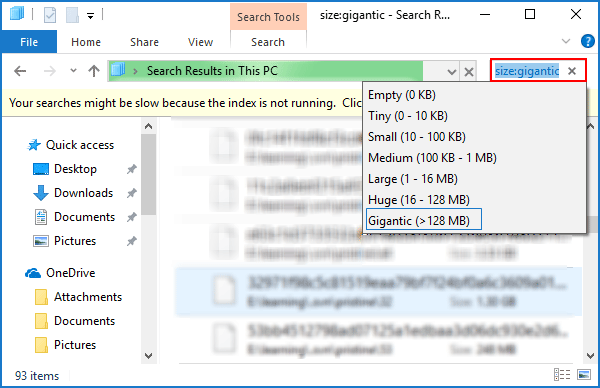Open the address bar history dropdown
The width and height of the screenshot is (600, 388).
[x=452, y=72]
